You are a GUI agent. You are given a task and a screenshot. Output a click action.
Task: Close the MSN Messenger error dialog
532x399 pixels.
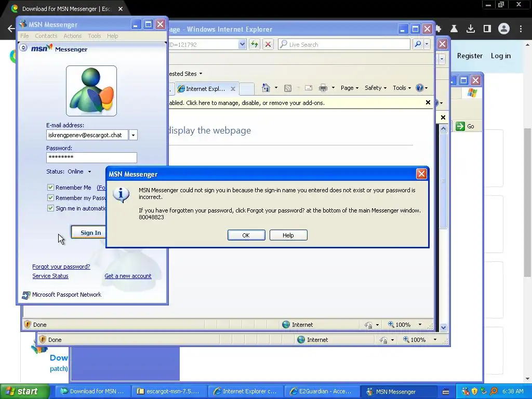pos(421,174)
